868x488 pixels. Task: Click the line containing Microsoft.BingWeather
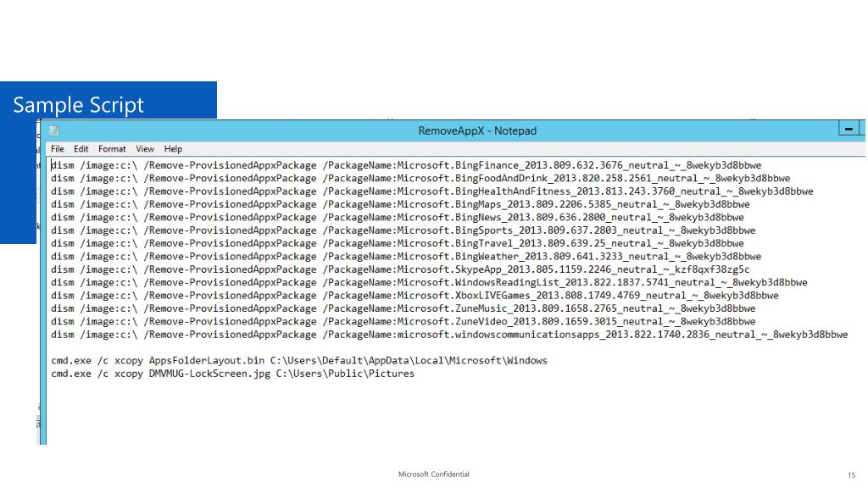tap(406, 256)
